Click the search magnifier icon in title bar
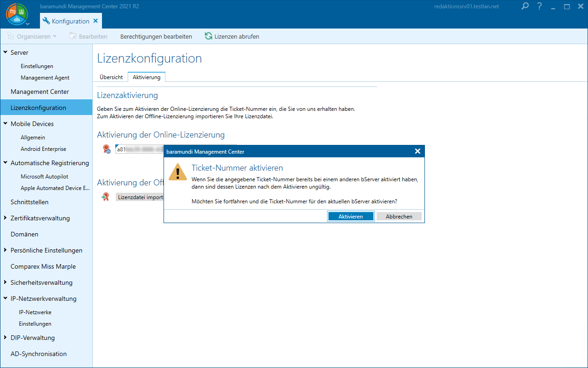 click(526, 6)
